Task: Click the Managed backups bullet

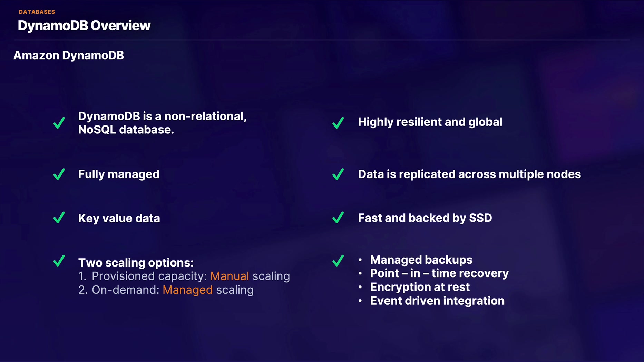Action: coord(421,260)
